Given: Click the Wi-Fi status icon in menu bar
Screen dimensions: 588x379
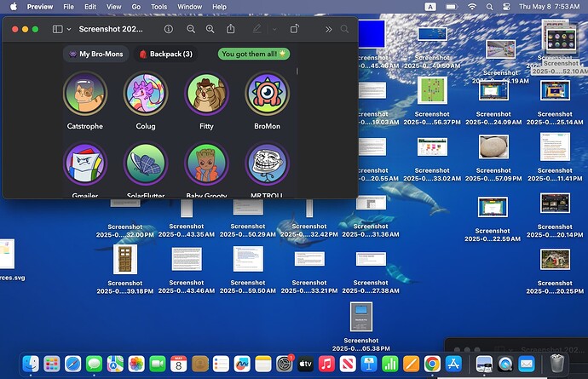Looking at the screenshot, I should coord(472,7).
